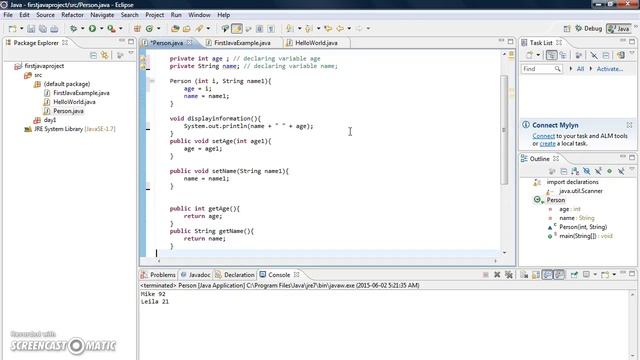Open the New dropdown arrow in main toolbar
640x360 pixels.
(22, 29)
